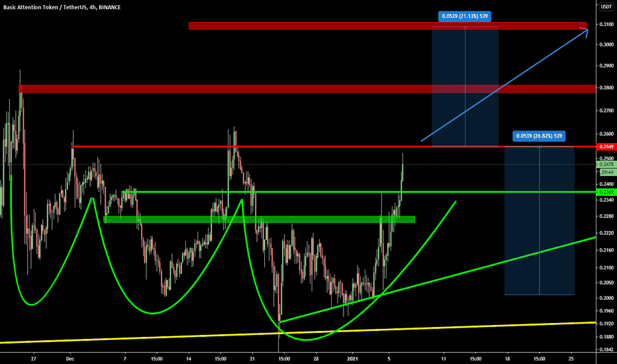This screenshot has height=364, width=617.
Task: Click the 29:44 candle countdown label
Action: (607, 172)
